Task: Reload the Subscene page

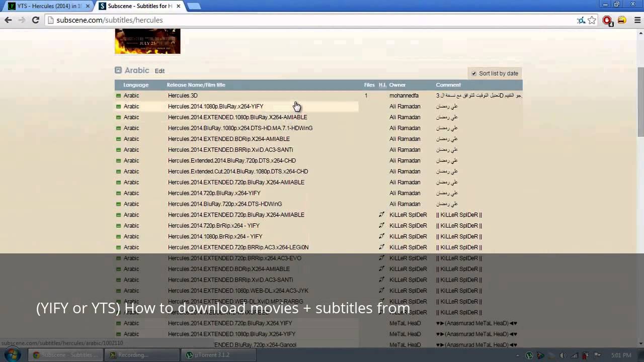Action: [x=35, y=20]
